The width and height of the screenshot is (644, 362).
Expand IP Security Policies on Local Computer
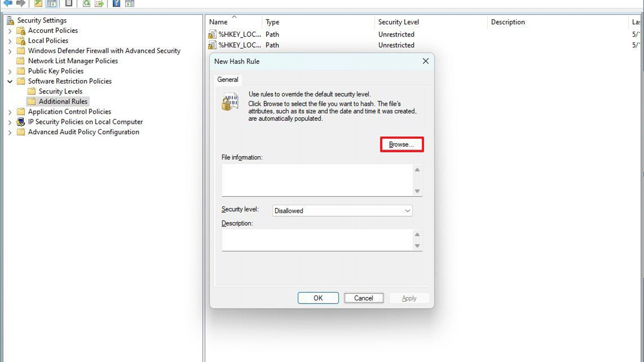[10, 122]
